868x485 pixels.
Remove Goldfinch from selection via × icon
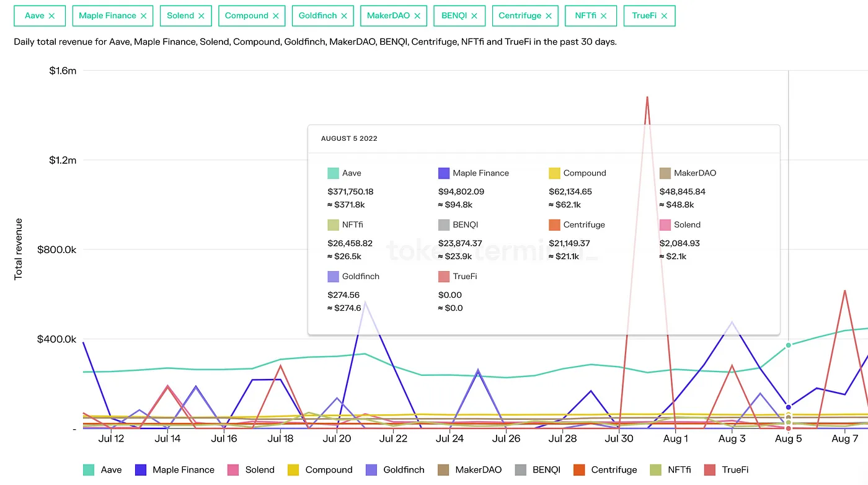coord(343,16)
